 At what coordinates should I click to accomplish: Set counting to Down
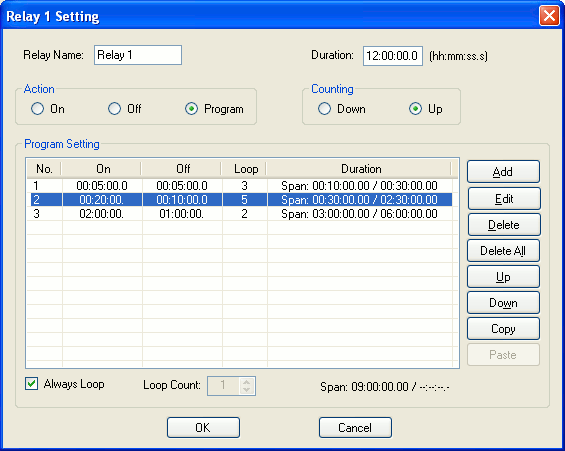coord(324,109)
